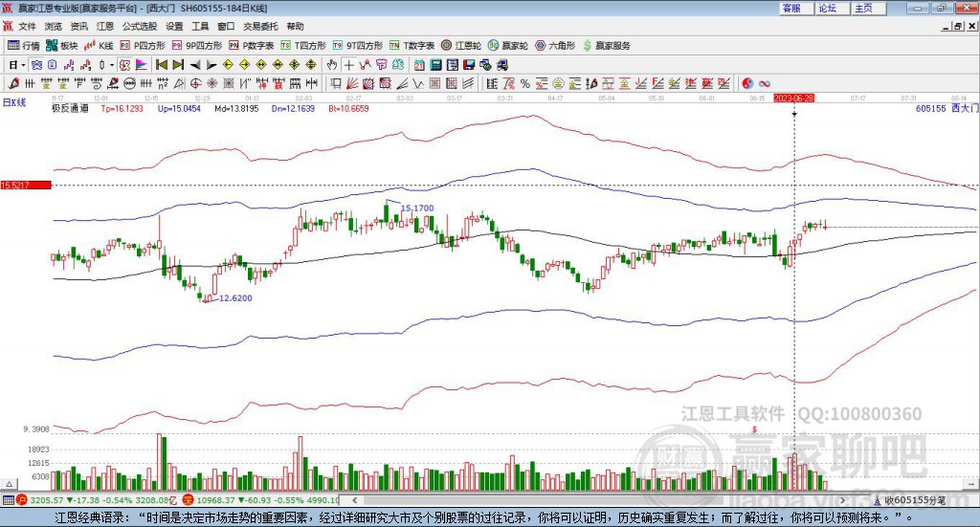Image resolution: width=980 pixels, height=527 pixels.
Task: Select the hand pan tool
Action: pos(332,65)
